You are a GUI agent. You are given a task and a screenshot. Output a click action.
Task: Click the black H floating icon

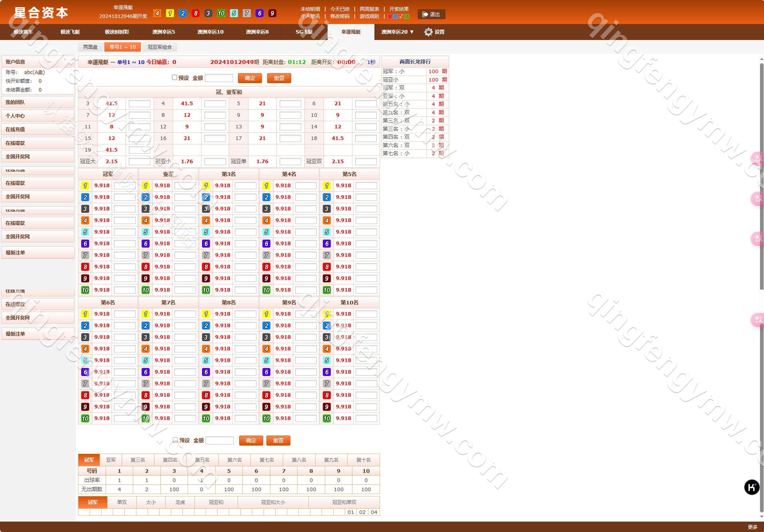tap(751, 487)
